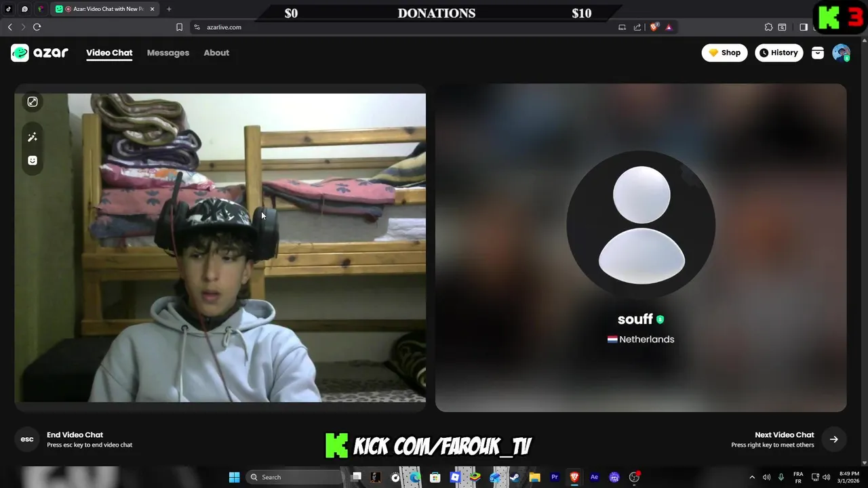868x488 pixels.
Task: Close the Azar browser tab
Action: [152, 9]
